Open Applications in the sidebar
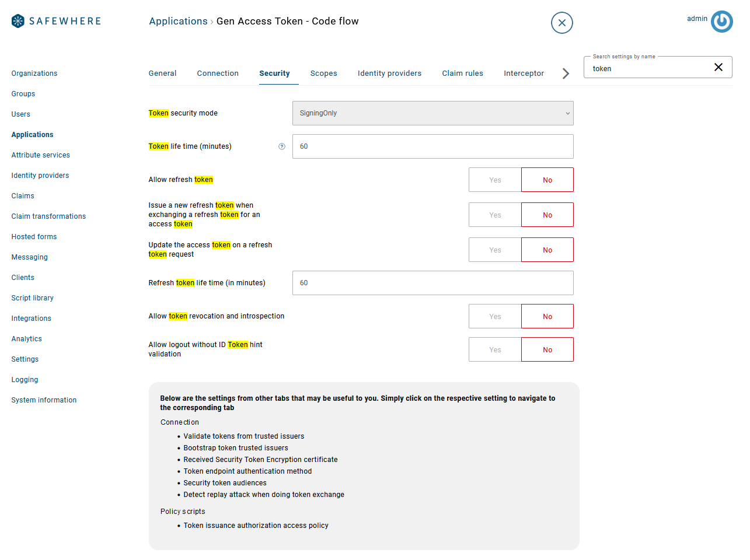 [x=32, y=135]
